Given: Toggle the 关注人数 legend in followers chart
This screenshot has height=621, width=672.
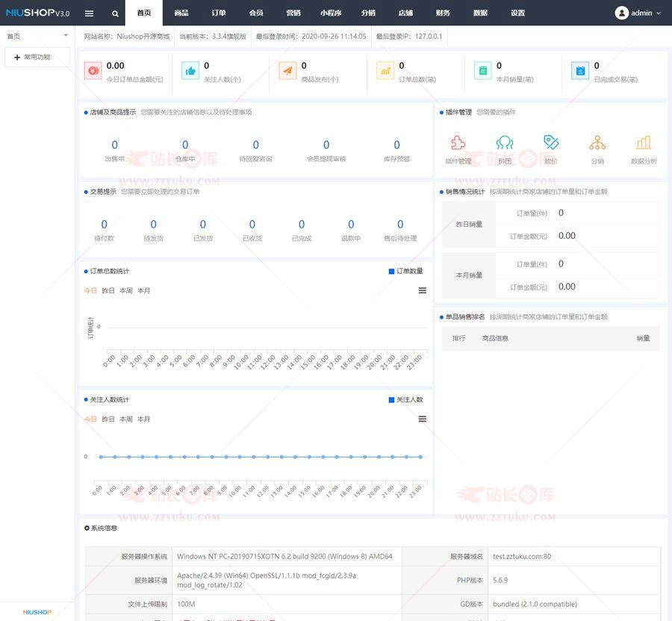Looking at the screenshot, I should point(405,399).
